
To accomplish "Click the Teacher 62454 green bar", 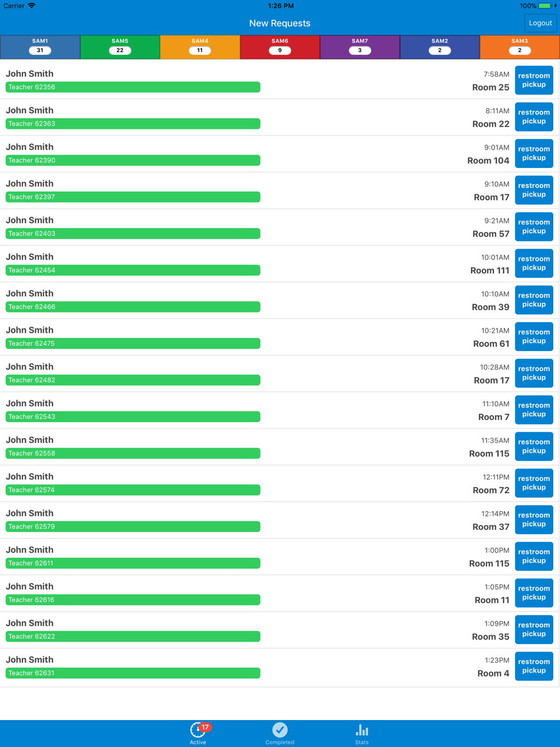I will point(133,270).
